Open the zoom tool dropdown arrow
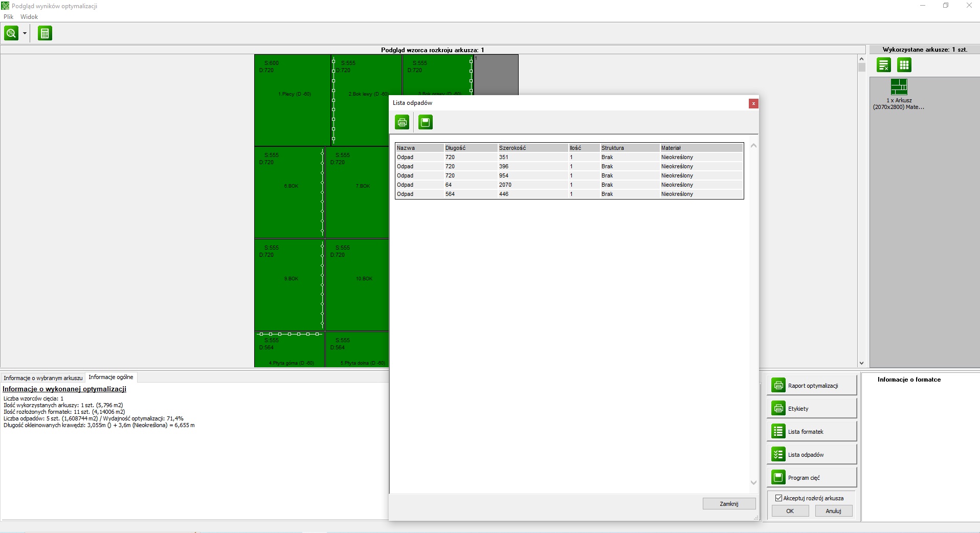The height and width of the screenshot is (533, 980). coord(25,34)
